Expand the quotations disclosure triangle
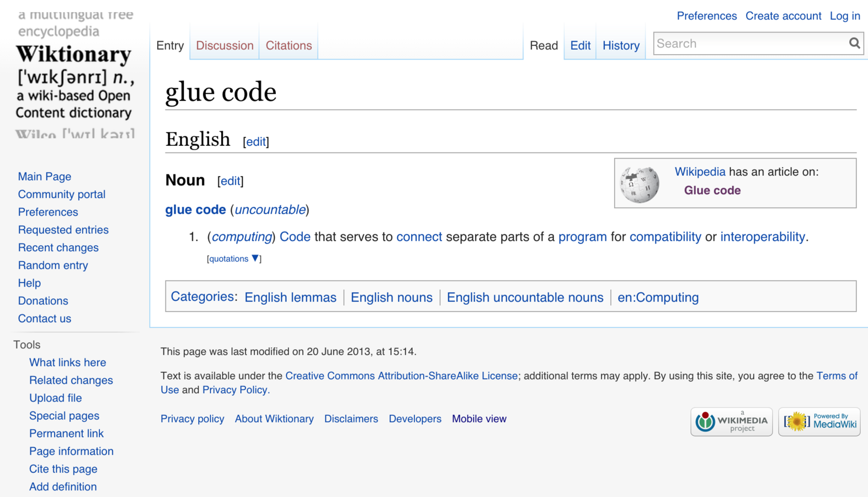This screenshot has width=868, height=497. [x=255, y=258]
